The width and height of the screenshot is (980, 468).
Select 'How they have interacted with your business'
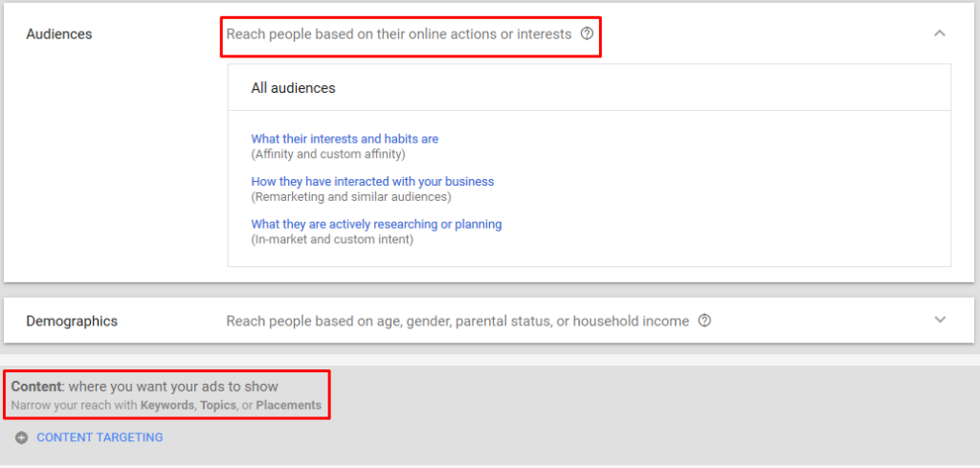(x=372, y=181)
